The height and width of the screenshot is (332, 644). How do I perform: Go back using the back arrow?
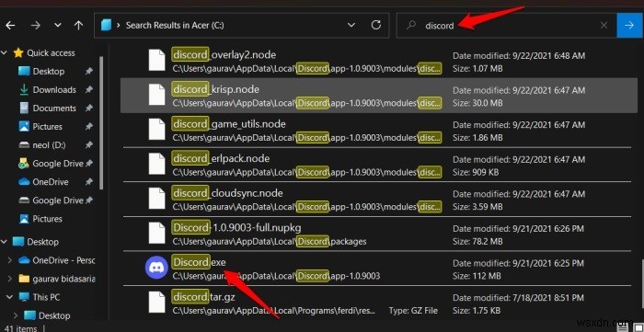10,26
